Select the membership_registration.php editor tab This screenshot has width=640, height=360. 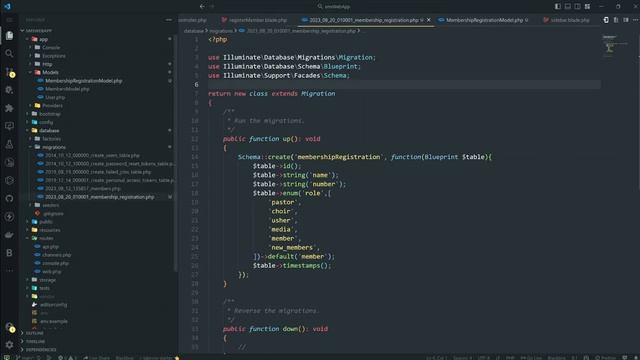(x=363, y=20)
